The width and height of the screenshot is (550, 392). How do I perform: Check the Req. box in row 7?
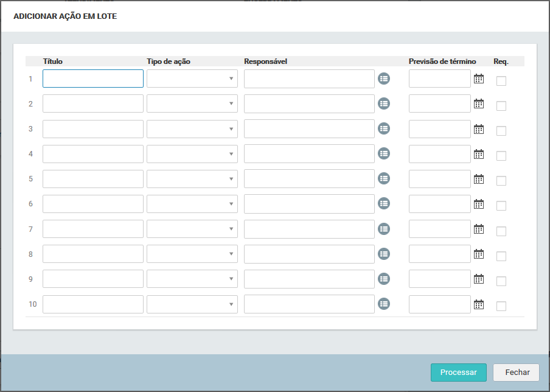(x=501, y=231)
